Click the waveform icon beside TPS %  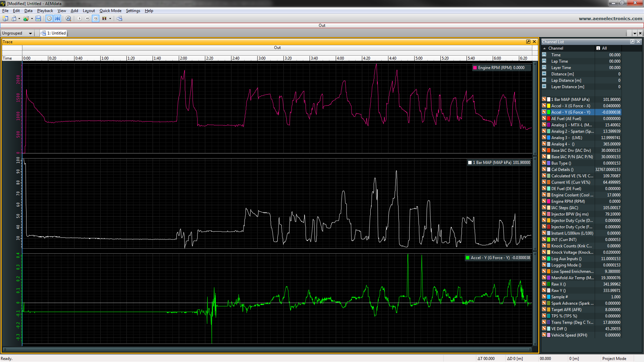[544, 316]
